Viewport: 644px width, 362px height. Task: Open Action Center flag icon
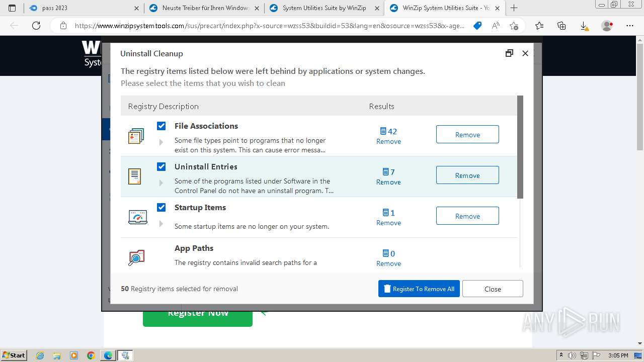coord(596,355)
